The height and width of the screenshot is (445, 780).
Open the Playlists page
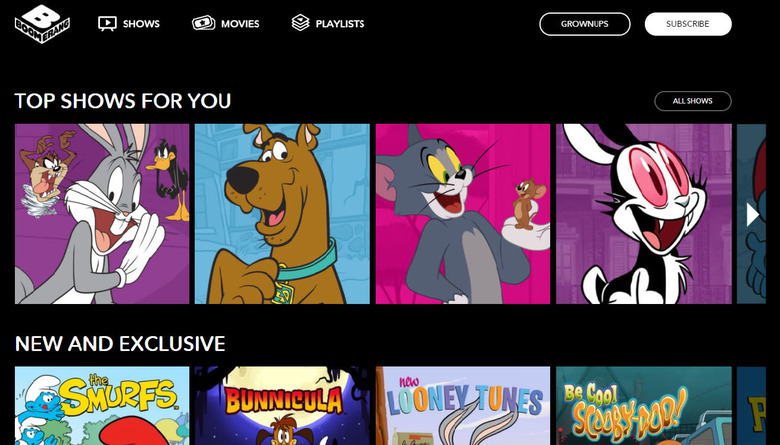(341, 24)
